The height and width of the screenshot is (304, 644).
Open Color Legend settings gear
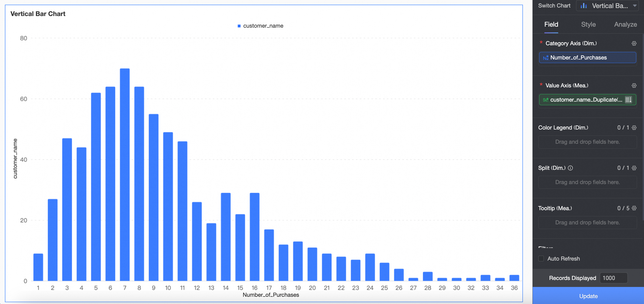coord(634,128)
